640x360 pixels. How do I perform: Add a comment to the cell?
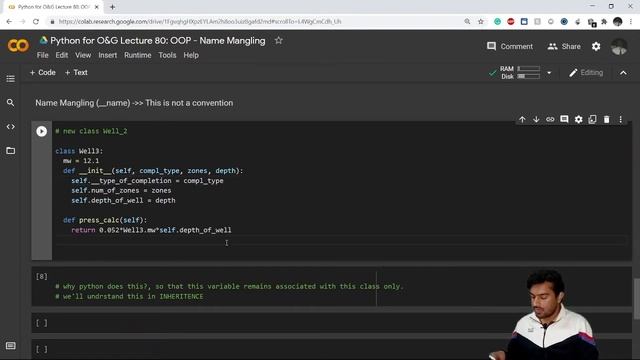564,119
